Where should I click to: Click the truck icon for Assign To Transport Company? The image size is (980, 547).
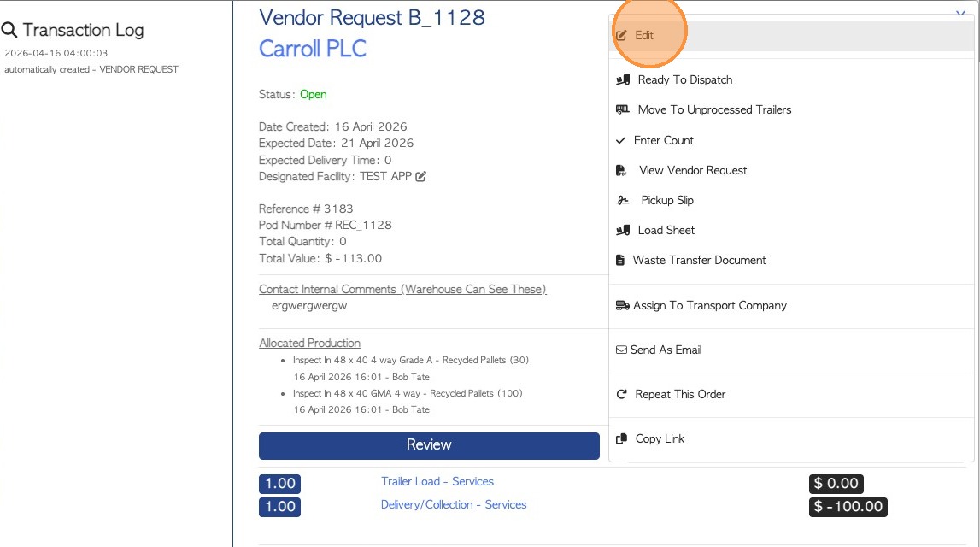pos(622,305)
